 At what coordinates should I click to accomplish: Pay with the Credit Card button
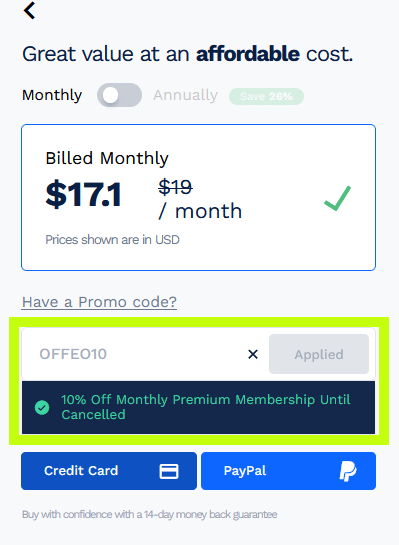(109, 471)
